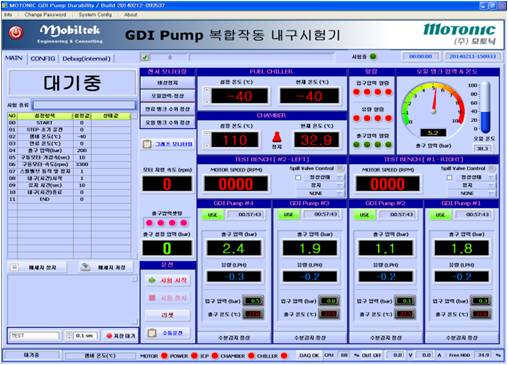Screen dimensions: 508x365
Task: Click the pink stop square icon
Action: tap(152, 298)
